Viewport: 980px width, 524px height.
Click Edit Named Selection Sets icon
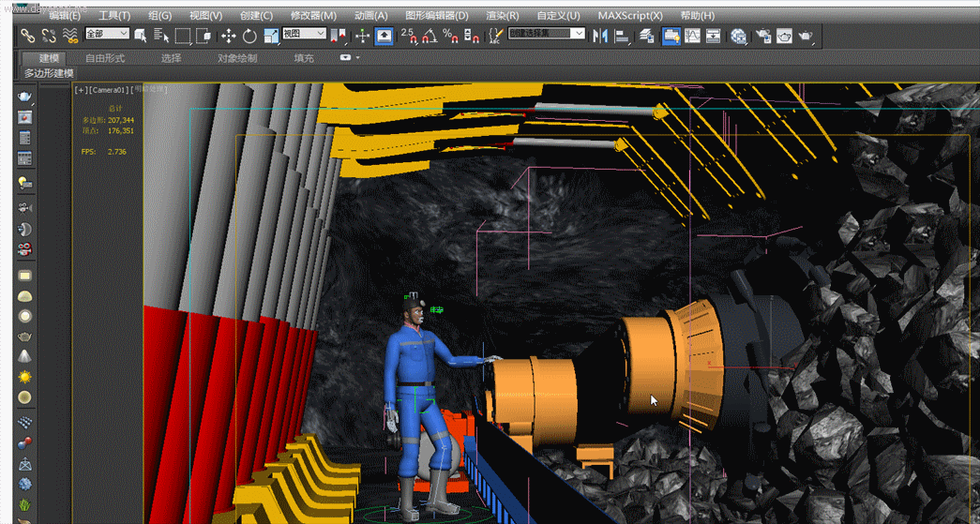click(x=495, y=36)
